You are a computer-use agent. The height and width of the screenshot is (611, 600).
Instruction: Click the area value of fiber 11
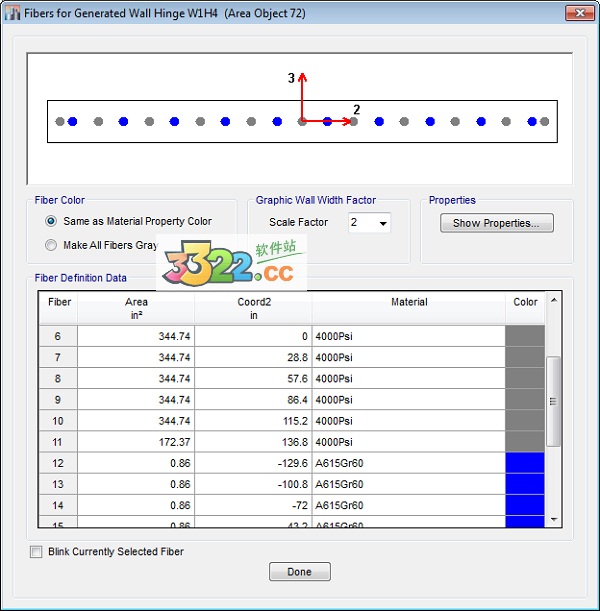click(x=136, y=442)
